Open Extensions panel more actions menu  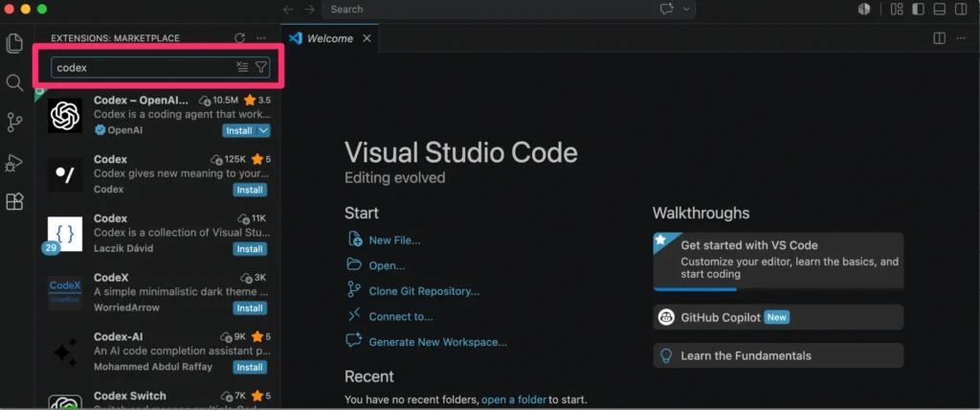(261, 38)
